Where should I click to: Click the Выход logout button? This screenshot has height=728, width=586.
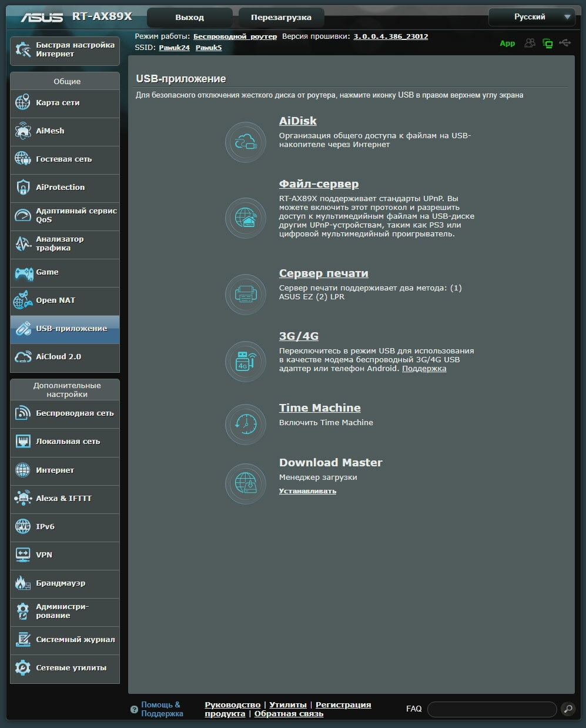(189, 17)
